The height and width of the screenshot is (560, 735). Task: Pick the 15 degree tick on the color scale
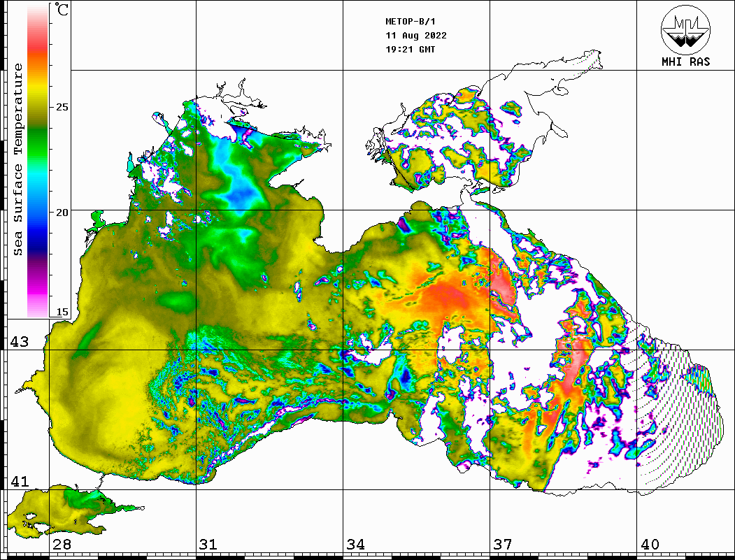(62, 312)
